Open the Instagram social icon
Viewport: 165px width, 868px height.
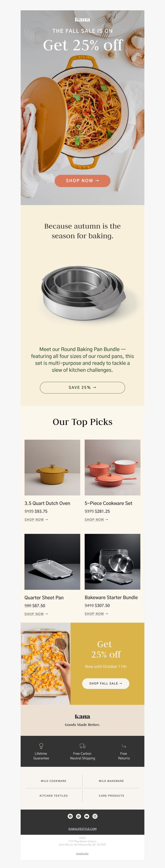tap(95, 816)
